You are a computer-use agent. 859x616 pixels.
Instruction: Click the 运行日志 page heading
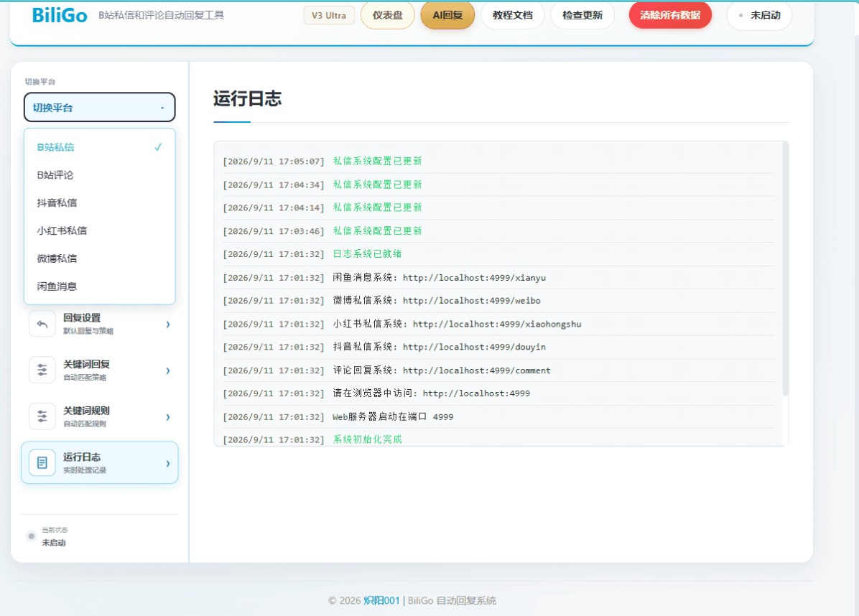pos(247,99)
